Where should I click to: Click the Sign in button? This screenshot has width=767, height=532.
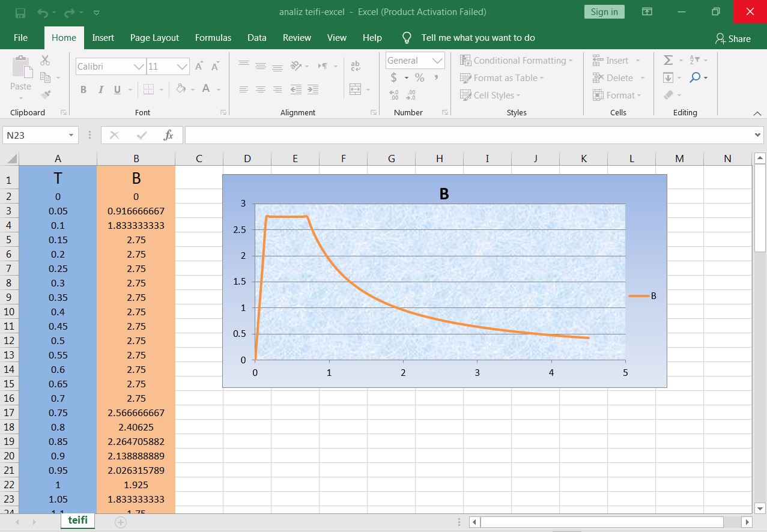[604, 12]
